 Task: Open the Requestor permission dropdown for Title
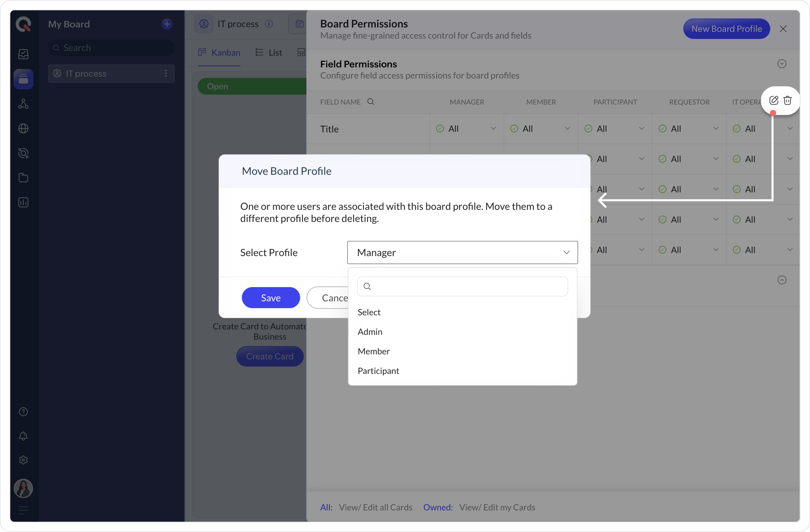click(x=689, y=129)
